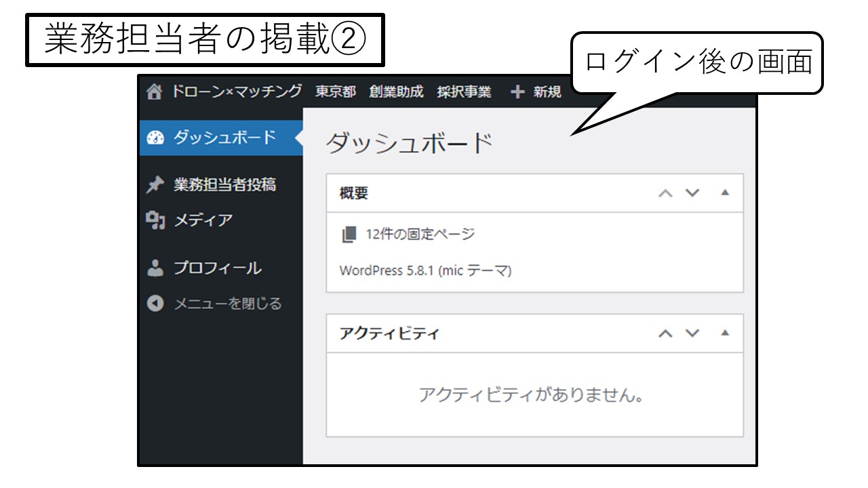The width and height of the screenshot is (868, 488).
Task: Move the アクティビティ panel down
Action: (692, 333)
